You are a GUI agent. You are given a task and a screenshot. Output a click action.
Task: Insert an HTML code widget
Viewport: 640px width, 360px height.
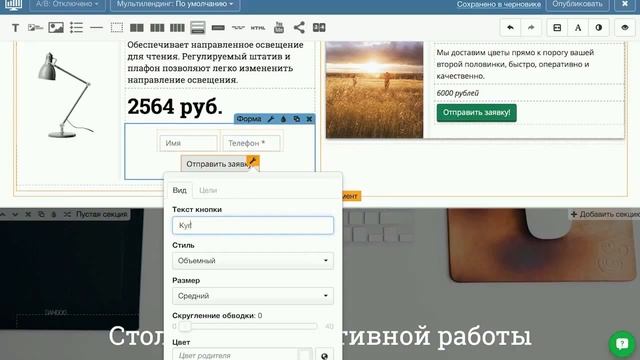pyautogui.click(x=258, y=28)
